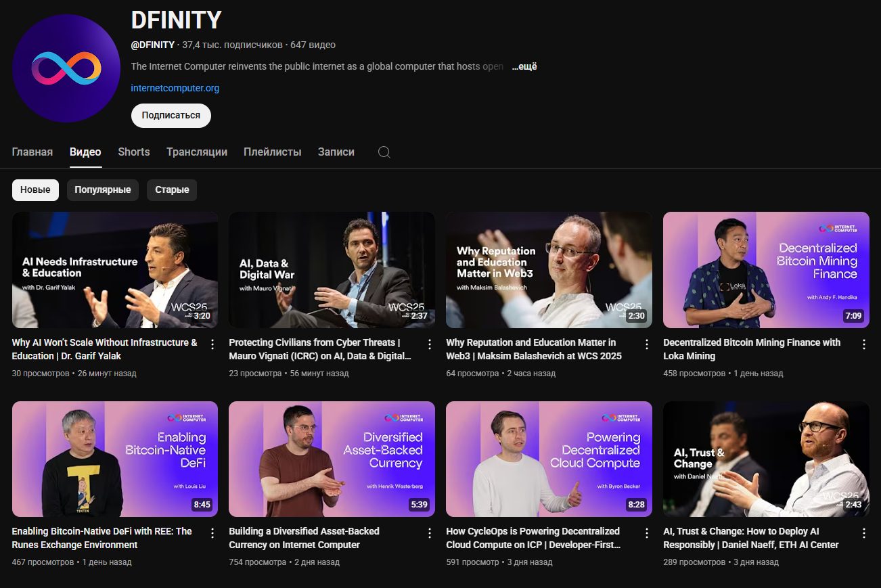Image resolution: width=881 pixels, height=588 pixels.
Task: Open the Плейлисты tab
Action: (x=273, y=152)
